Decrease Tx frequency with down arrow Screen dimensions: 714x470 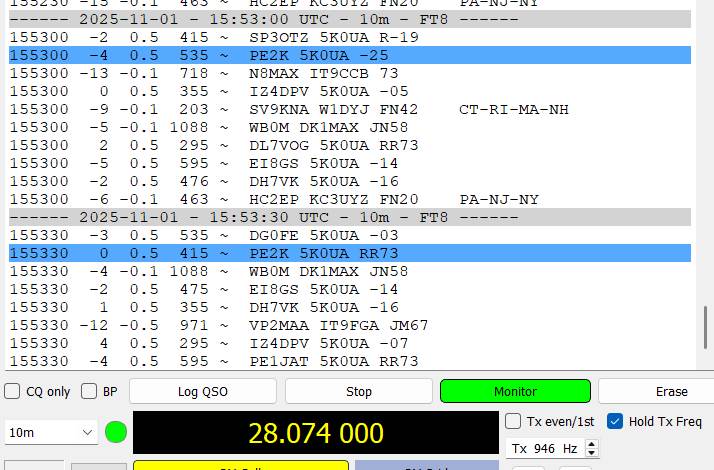tap(592, 453)
